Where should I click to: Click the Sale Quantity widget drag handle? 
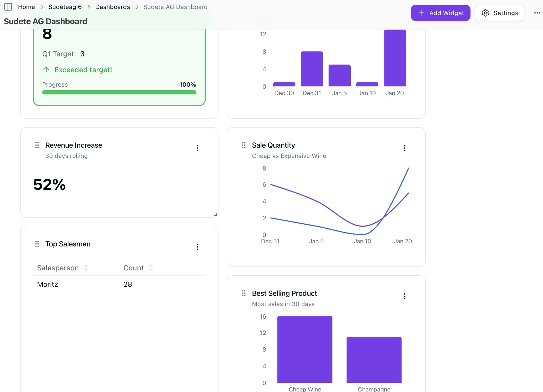[x=243, y=145]
